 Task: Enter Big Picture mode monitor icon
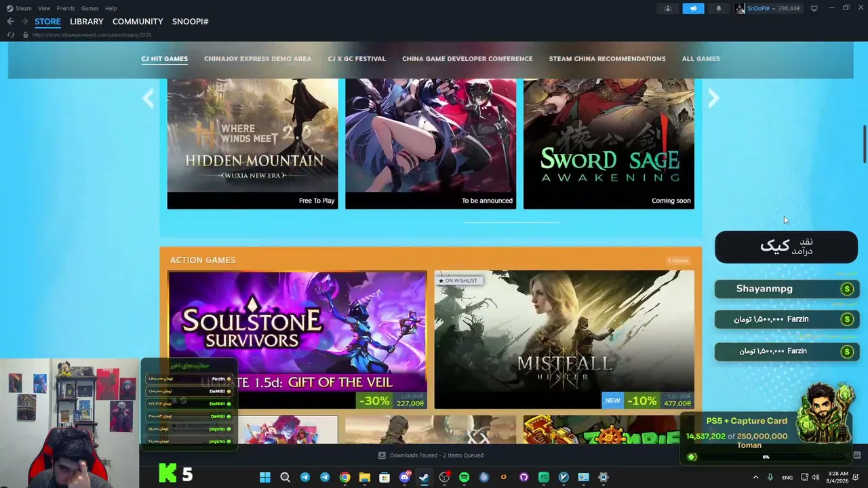(x=814, y=8)
